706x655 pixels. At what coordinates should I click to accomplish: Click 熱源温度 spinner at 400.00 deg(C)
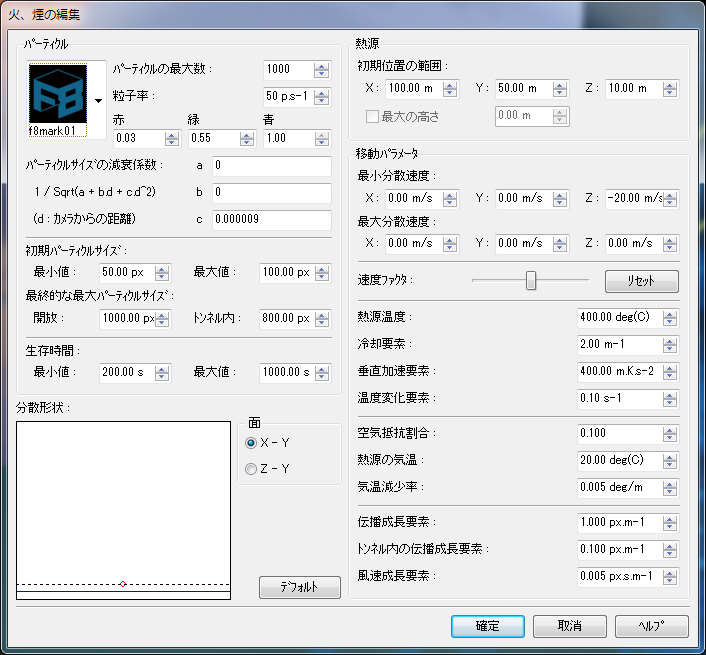tap(670, 318)
